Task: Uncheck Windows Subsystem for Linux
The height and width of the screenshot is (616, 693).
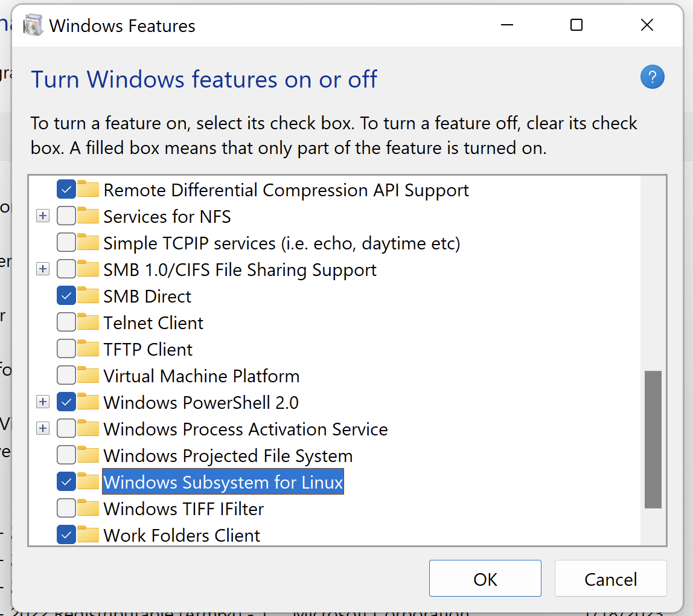Action: click(x=66, y=482)
